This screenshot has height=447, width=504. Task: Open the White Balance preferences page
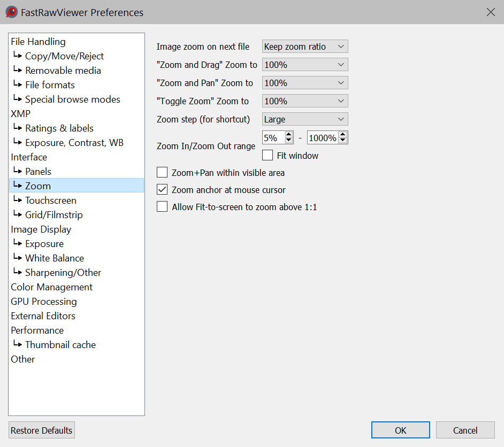pyautogui.click(x=54, y=258)
